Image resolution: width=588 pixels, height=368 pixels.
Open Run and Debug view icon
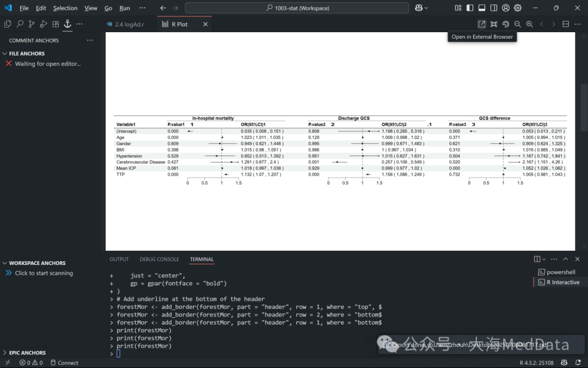tap(44, 24)
